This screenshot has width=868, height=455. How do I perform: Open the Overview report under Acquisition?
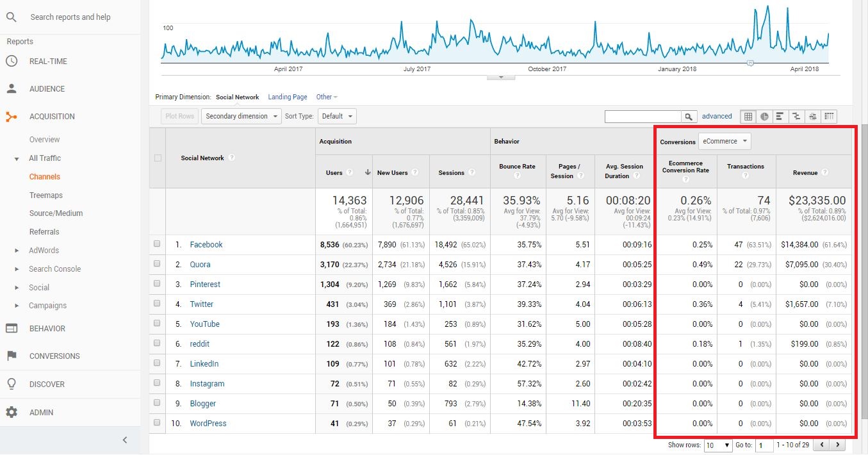tap(44, 140)
